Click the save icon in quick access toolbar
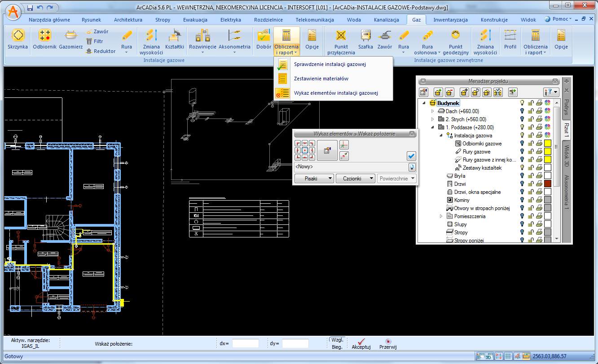The image size is (598, 364). click(30, 8)
